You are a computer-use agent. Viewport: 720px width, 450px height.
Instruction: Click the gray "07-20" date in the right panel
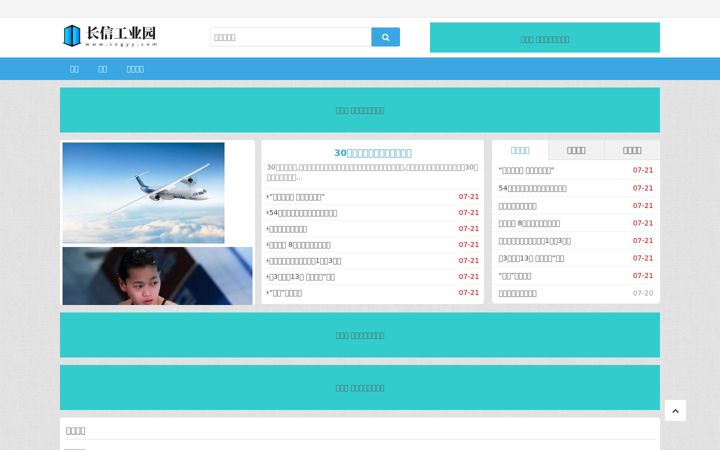coord(643,293)
